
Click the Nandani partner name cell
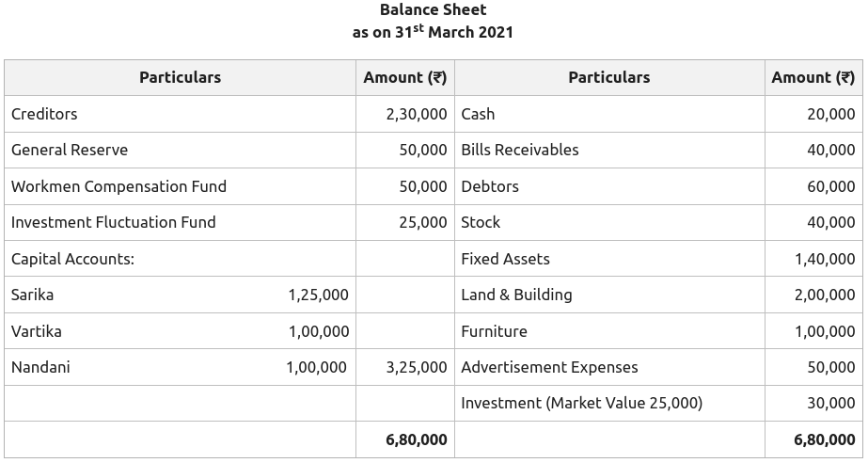click(40, 368)
